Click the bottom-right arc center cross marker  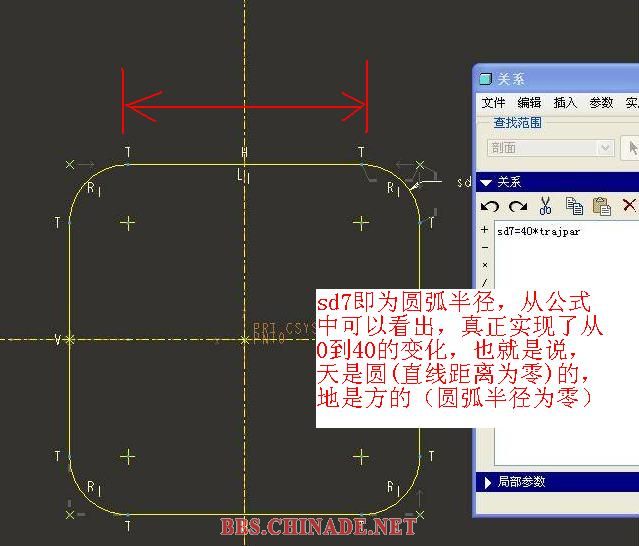click(x=361, y=457)
